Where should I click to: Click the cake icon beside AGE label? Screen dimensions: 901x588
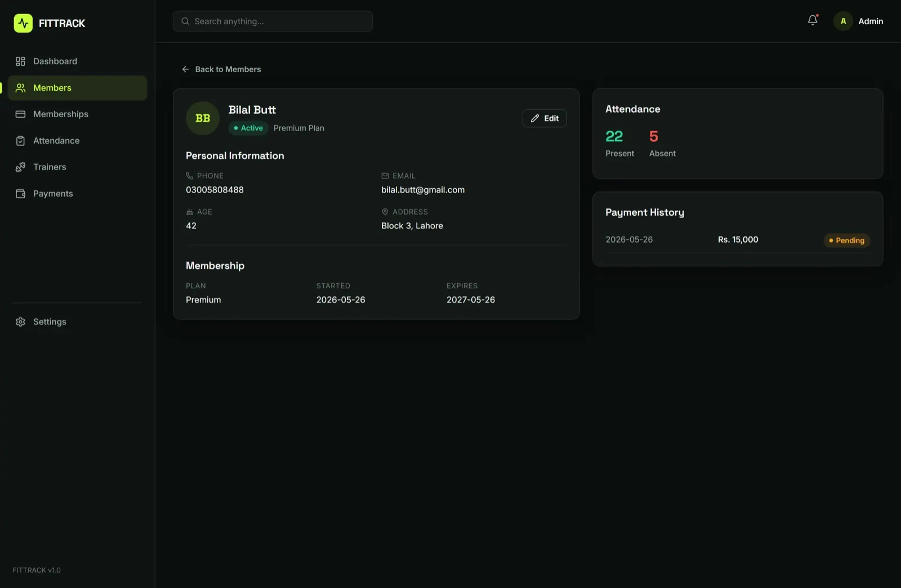189,212
